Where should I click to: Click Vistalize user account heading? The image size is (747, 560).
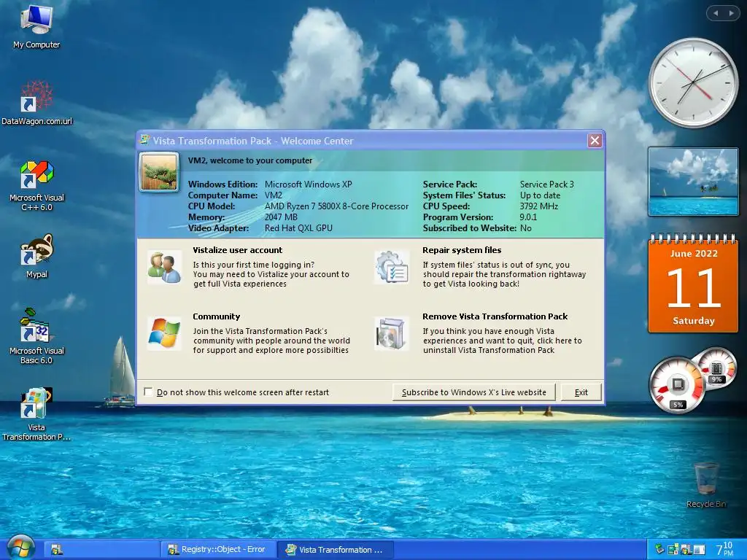(237, 250)
